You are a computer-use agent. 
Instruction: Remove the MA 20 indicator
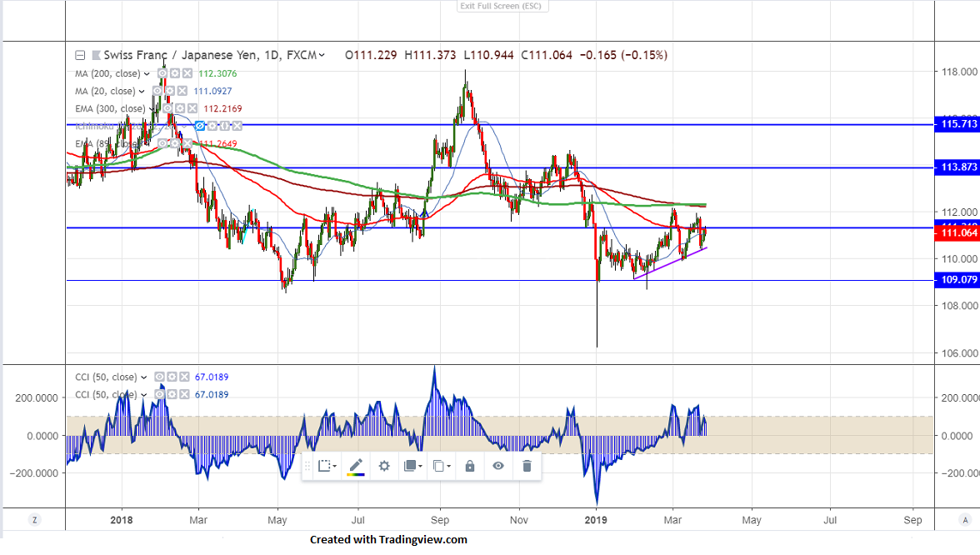[182, 91]
